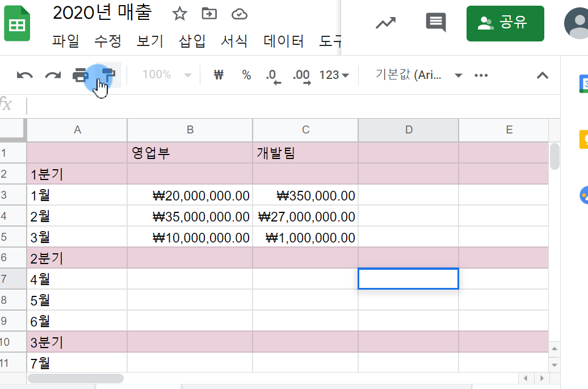Decrease decimal places

pyautogui.click(x=274, y=76)
